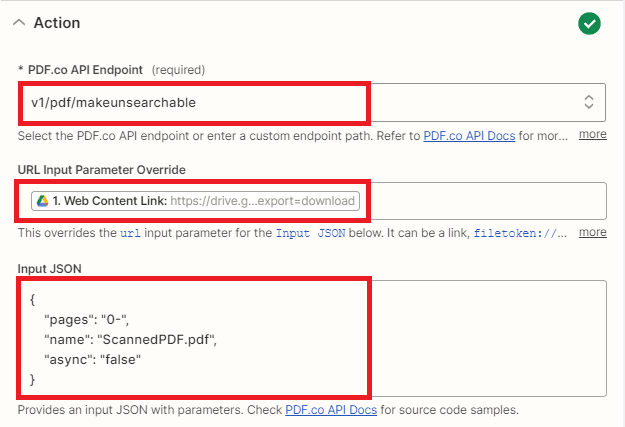
Task: Open the API Endpoint dropdown arrows
Action: 589,101
